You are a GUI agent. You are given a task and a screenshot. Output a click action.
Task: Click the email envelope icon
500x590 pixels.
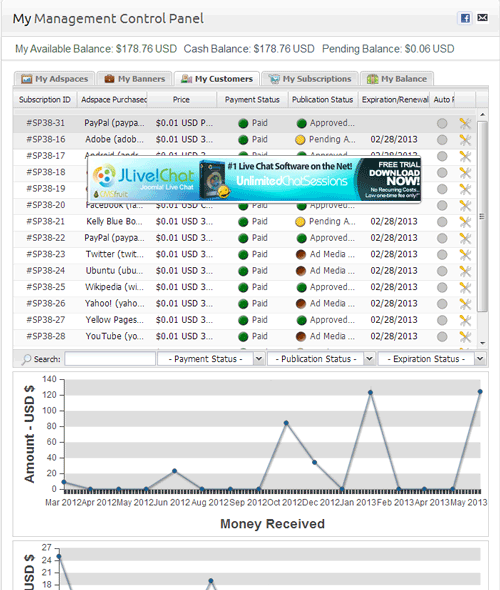[482, 18]
